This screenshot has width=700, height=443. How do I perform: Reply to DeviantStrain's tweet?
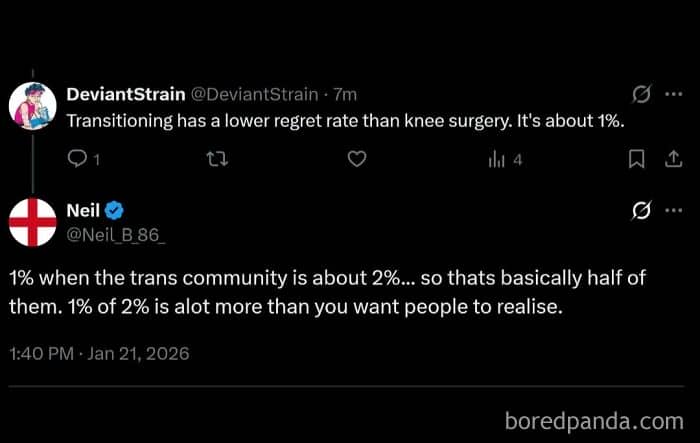point(77,158)
